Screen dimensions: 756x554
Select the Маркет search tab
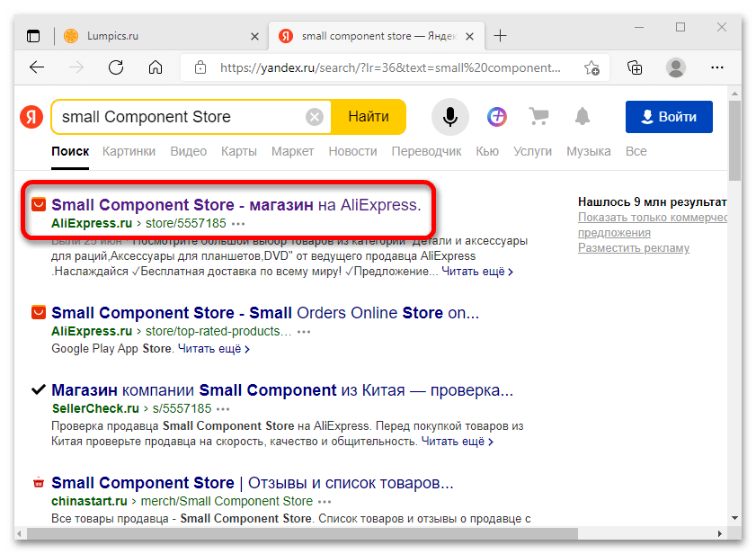[292, 151]
